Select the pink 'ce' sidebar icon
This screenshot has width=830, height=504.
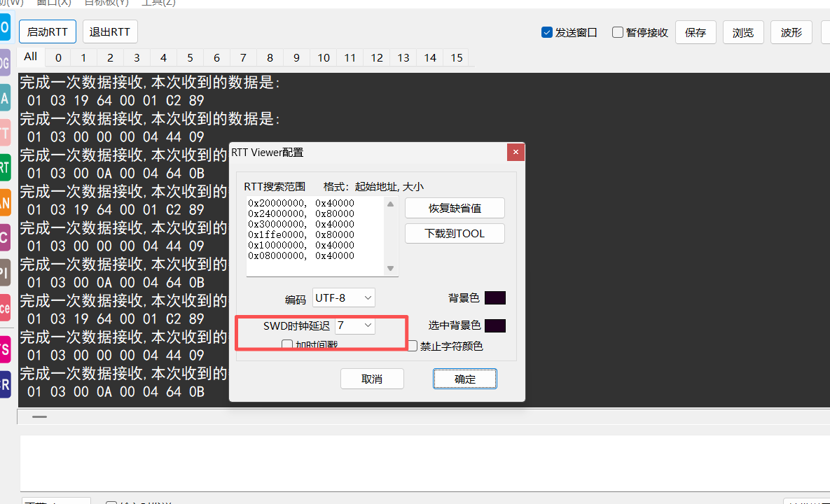[5, 307]
